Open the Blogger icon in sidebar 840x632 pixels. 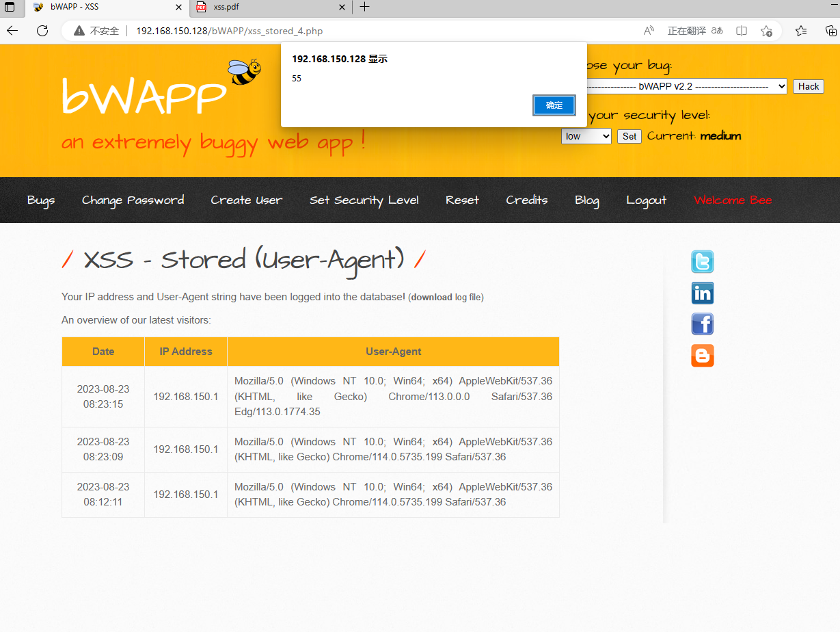coord(703,356)
